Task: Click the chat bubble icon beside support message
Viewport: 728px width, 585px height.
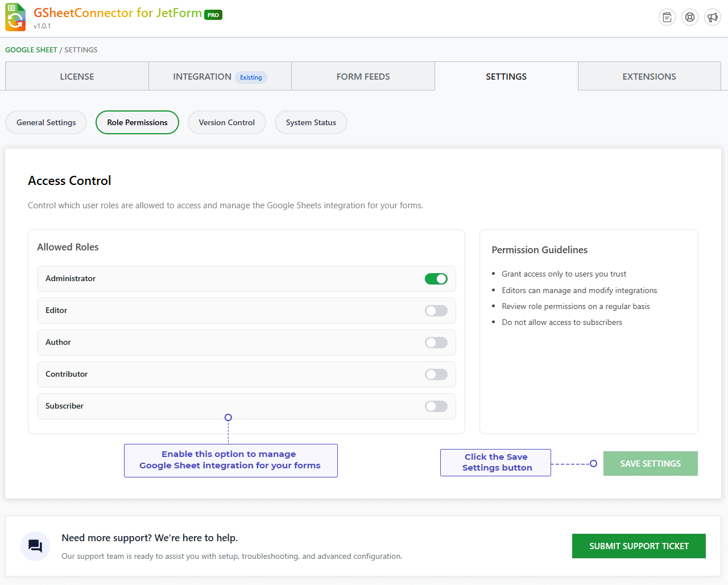Action: coord(35,546)
